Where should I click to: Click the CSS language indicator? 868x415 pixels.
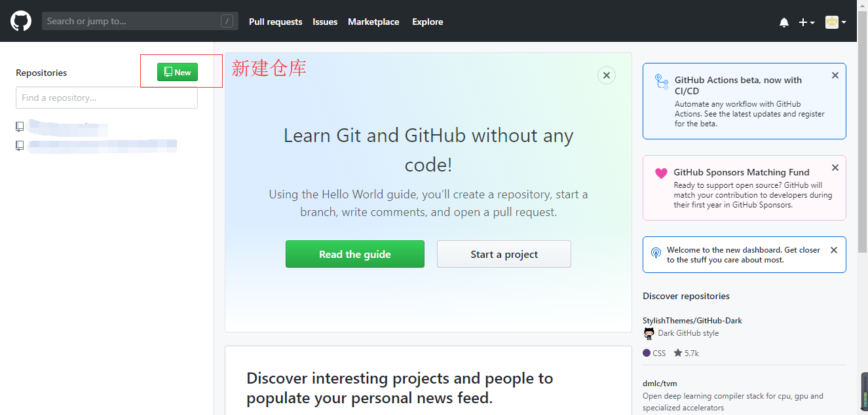pyautogui.click(x=654, y=353)
